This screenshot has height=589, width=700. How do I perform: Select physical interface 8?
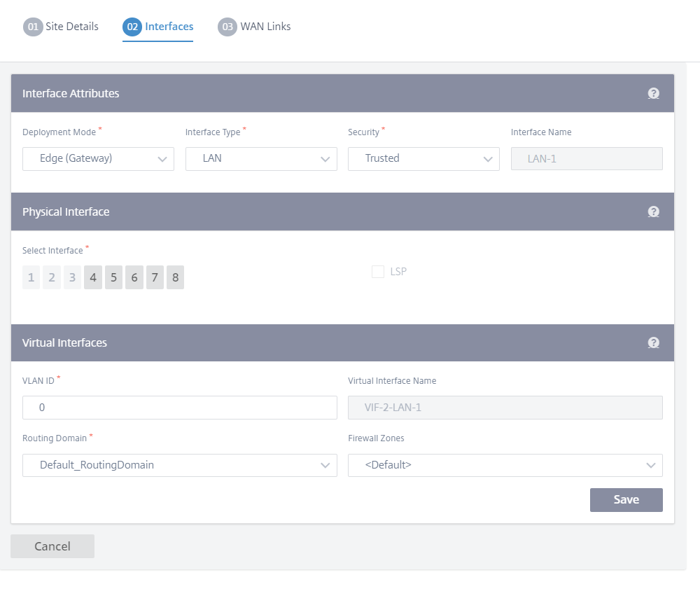coord(176,277)
